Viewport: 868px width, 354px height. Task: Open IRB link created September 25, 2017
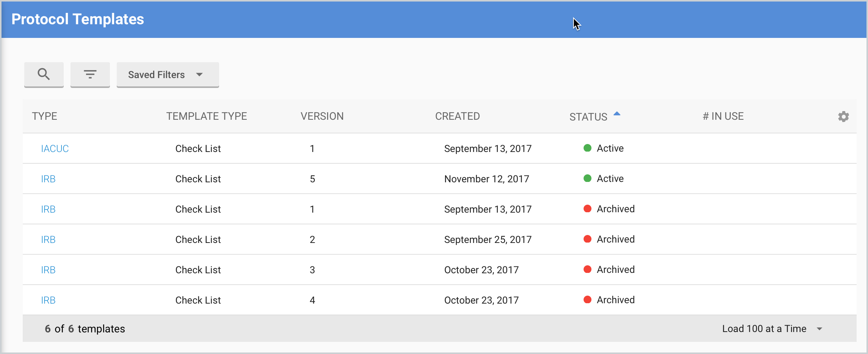coord(48,240)
